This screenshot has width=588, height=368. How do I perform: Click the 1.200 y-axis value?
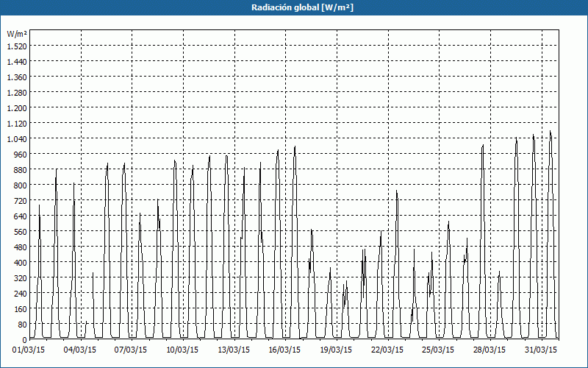tap(17, 108)
